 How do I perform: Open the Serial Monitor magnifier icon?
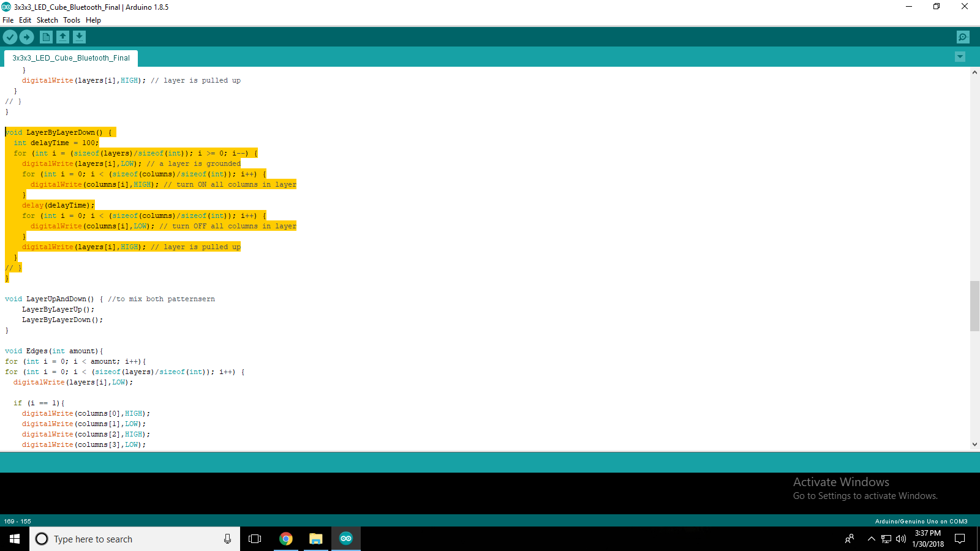coord(963,37)
